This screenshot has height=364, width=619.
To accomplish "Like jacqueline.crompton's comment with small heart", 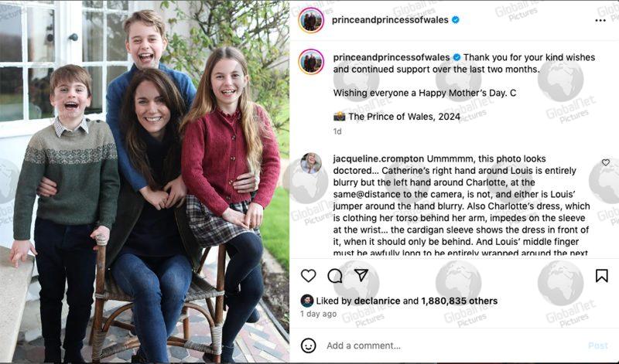I will 606,162.
